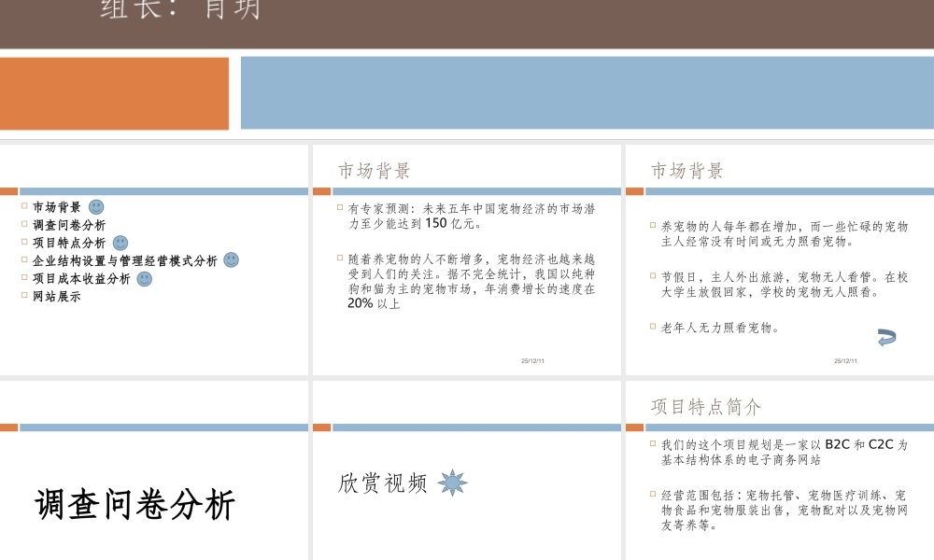Click the large orange color block on the title slide

112,91
